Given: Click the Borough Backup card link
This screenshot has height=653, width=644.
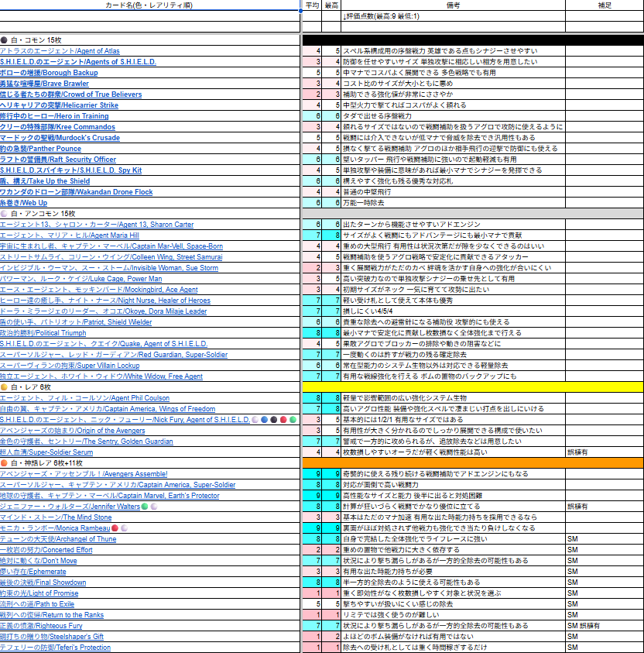Looking at the screenshot, I should pos(49,73).
